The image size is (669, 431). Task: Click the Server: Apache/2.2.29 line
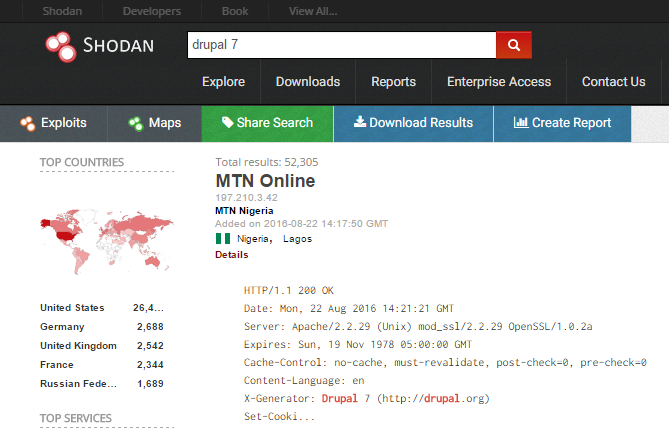tap(418, 326)
